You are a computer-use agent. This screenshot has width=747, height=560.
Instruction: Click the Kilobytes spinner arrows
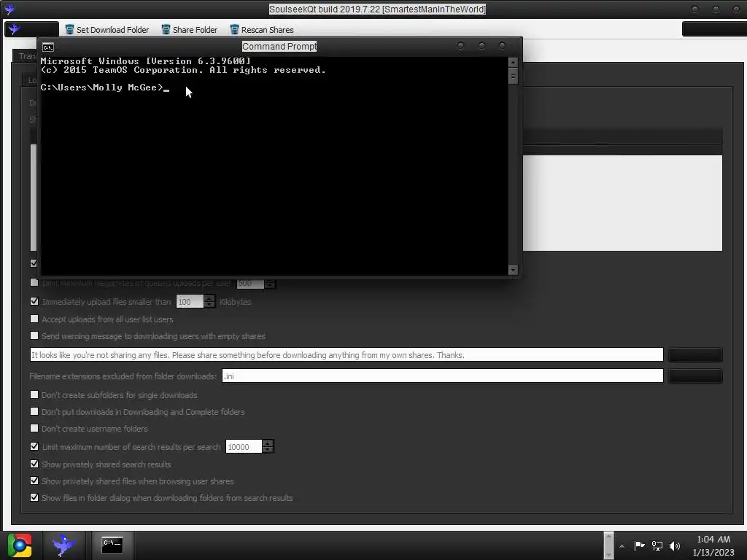pos(209,301)
